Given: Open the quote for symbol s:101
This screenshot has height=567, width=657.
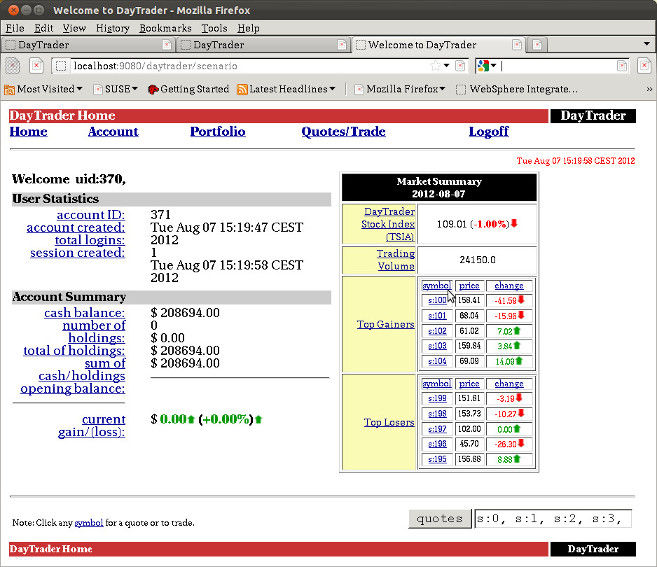Looking at the screenshot, I should click(437, 316).
